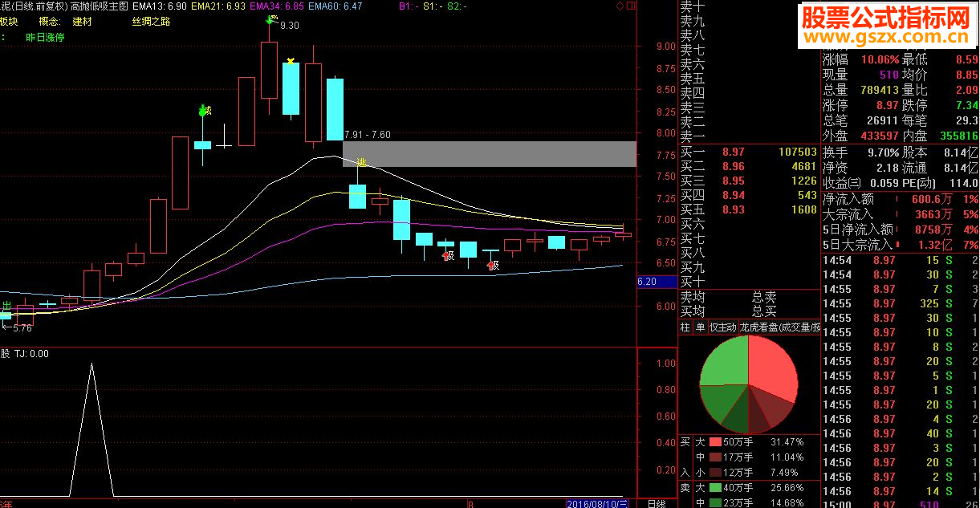
Task: Click the 内盘 value 355816
Action: tap(959, 136)
